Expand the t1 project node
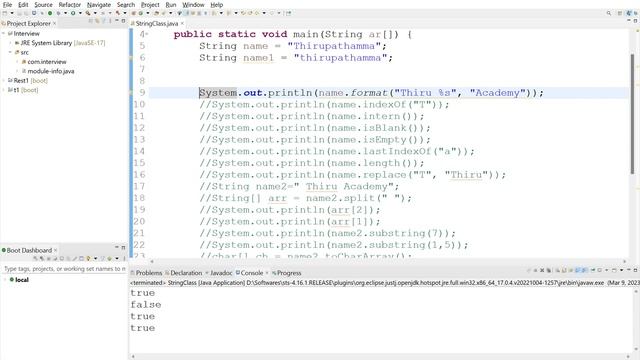The width and height of the screenshot is (640, 360). pos(4,90)
